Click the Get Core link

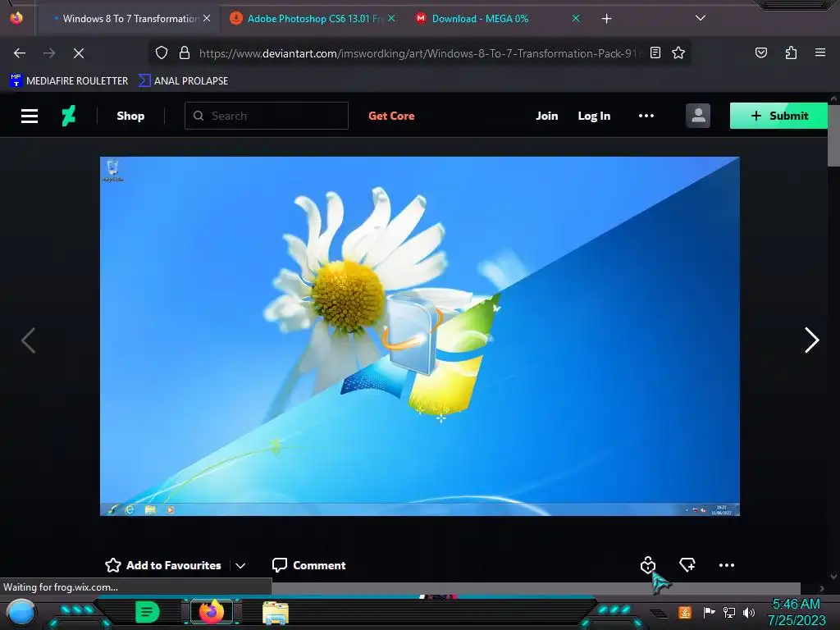391,116
